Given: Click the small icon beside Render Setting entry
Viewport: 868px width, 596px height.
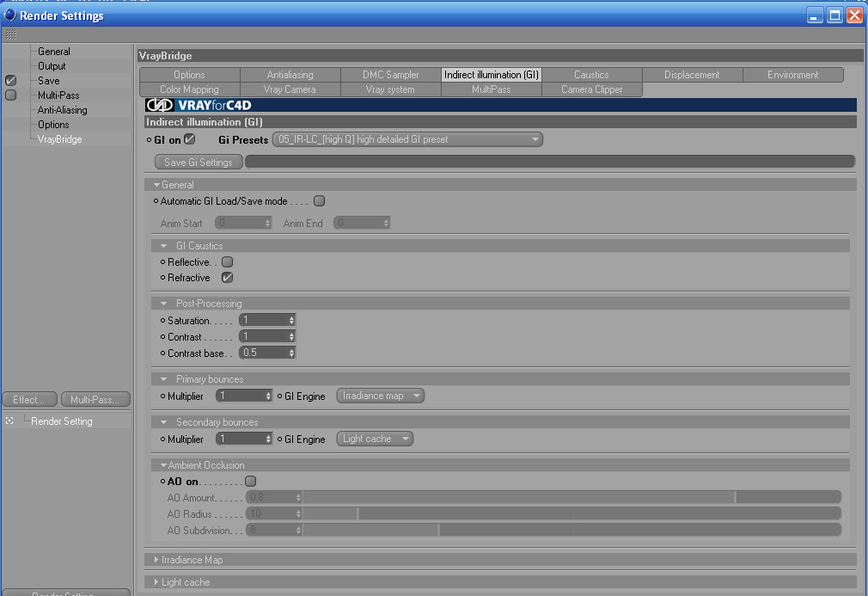Looking at the screenshot, I should 9,421.
